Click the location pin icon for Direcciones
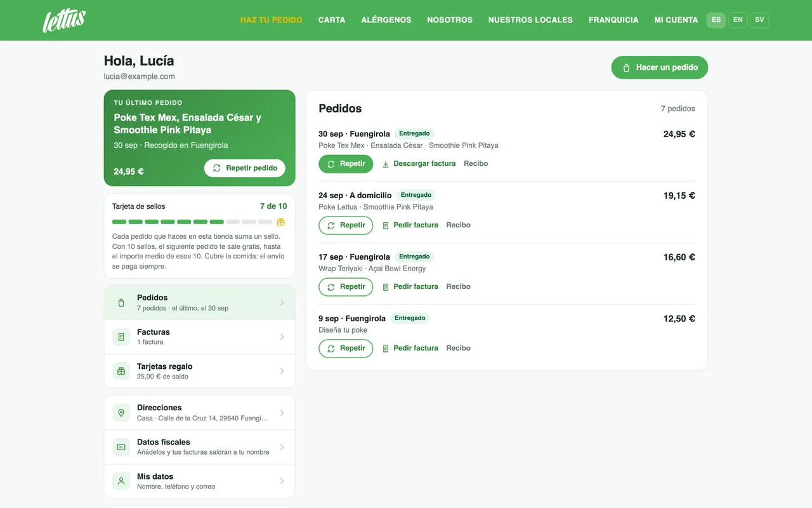The image size is (812, 508). click(x=121, y=413)
